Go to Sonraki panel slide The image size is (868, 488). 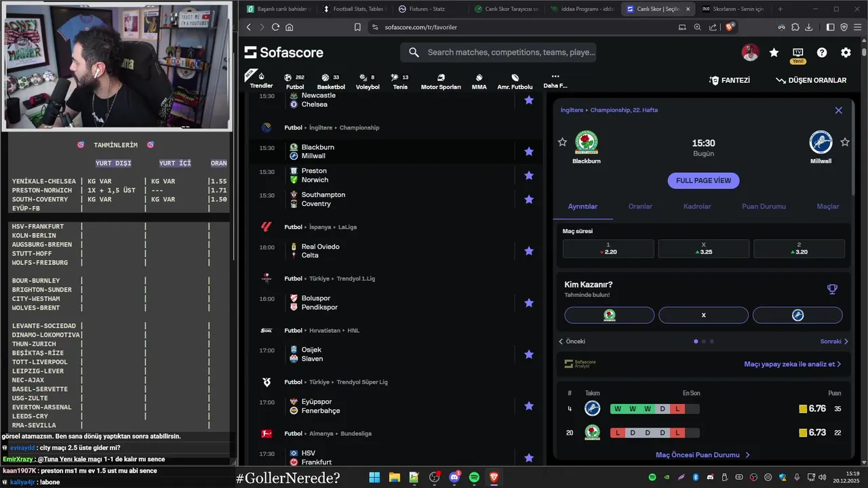834,342
